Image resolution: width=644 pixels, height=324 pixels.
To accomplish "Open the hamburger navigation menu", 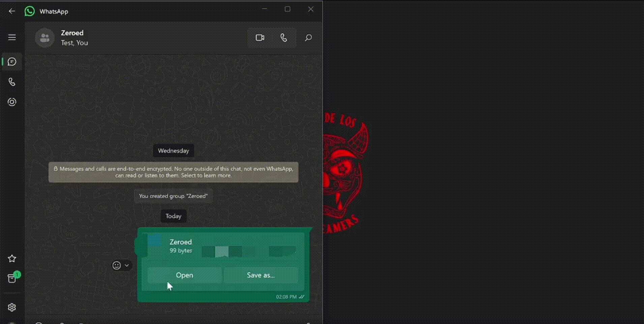I will 12,37.
